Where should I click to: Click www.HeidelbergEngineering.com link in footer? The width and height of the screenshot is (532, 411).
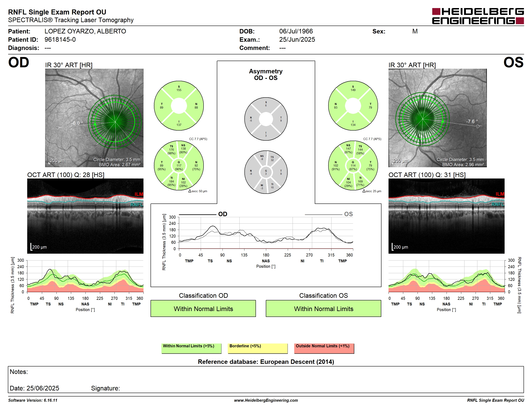tap(266, 400)
